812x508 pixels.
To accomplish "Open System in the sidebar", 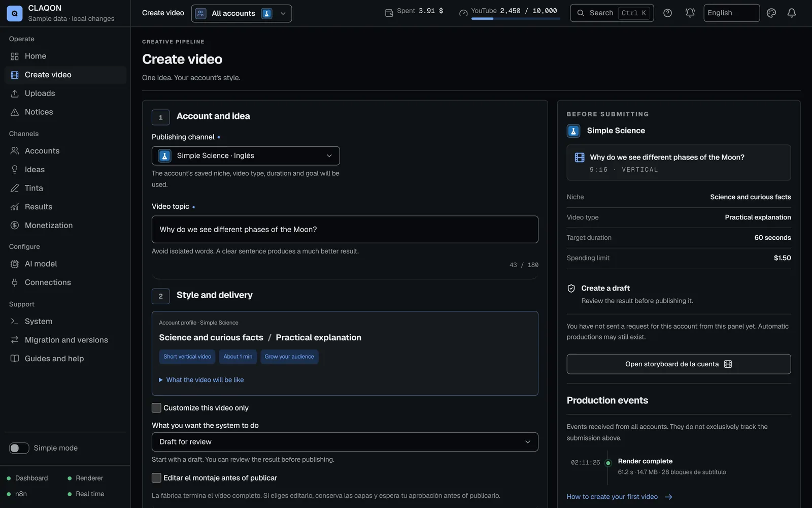I will tap(65, 322).
